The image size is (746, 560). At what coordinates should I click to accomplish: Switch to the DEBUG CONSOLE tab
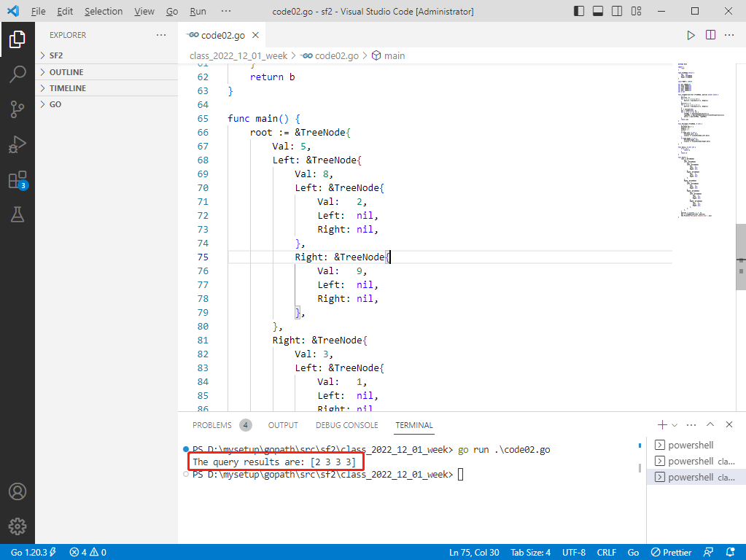point(347,425)
